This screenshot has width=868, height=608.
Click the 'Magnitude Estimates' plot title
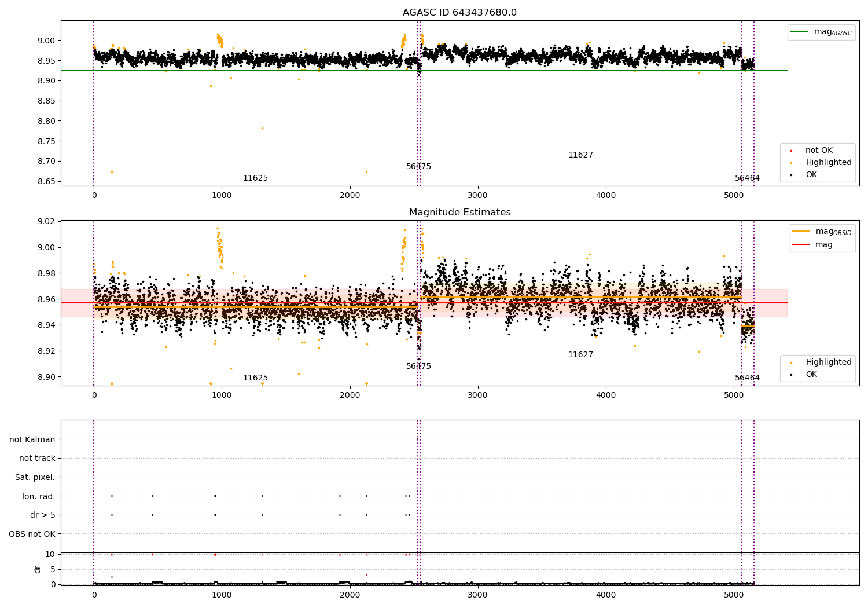coord(459,213)
